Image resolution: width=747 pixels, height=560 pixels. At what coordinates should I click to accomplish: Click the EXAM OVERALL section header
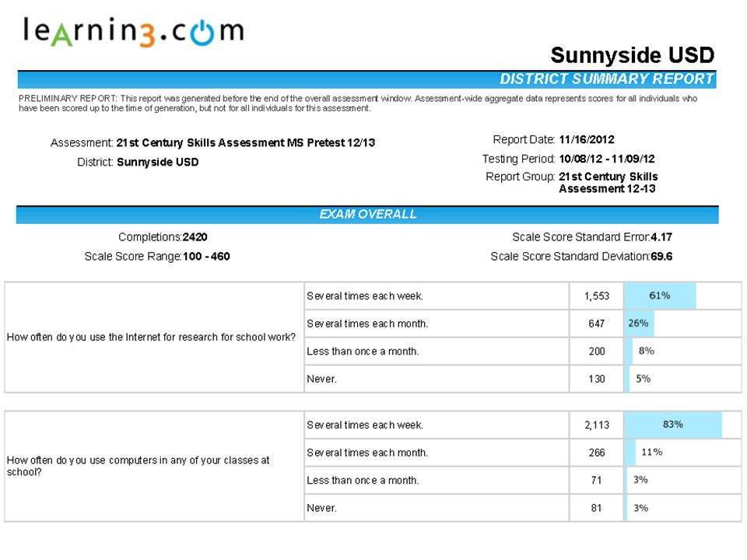[367, 215]
